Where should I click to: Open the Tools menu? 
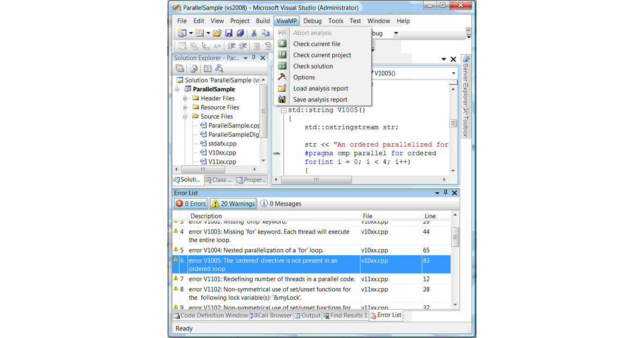click(335, 20)
